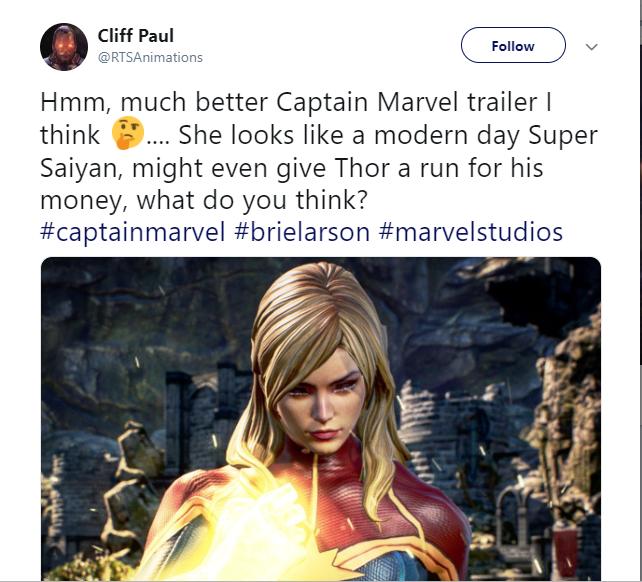The image size is (642, 582).
Task: Follow the RTSAnimations account
Action: [x=512, y=46]
